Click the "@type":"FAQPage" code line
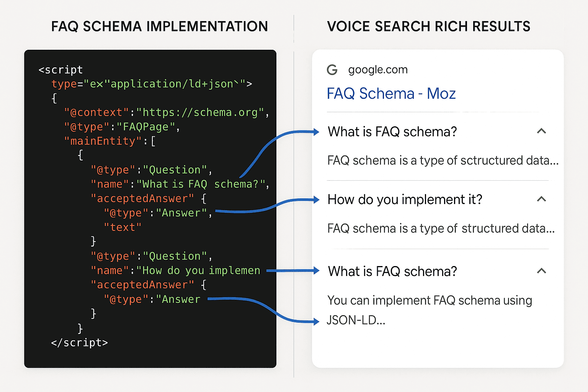The width and height of the screenshot is (588, 392). click(x=122, y=127)
